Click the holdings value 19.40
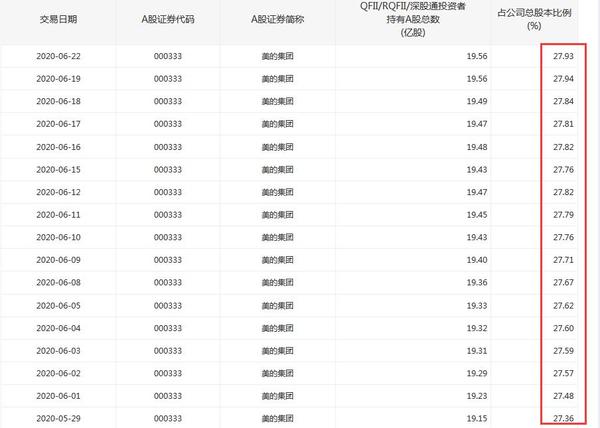 coord(477,260)
